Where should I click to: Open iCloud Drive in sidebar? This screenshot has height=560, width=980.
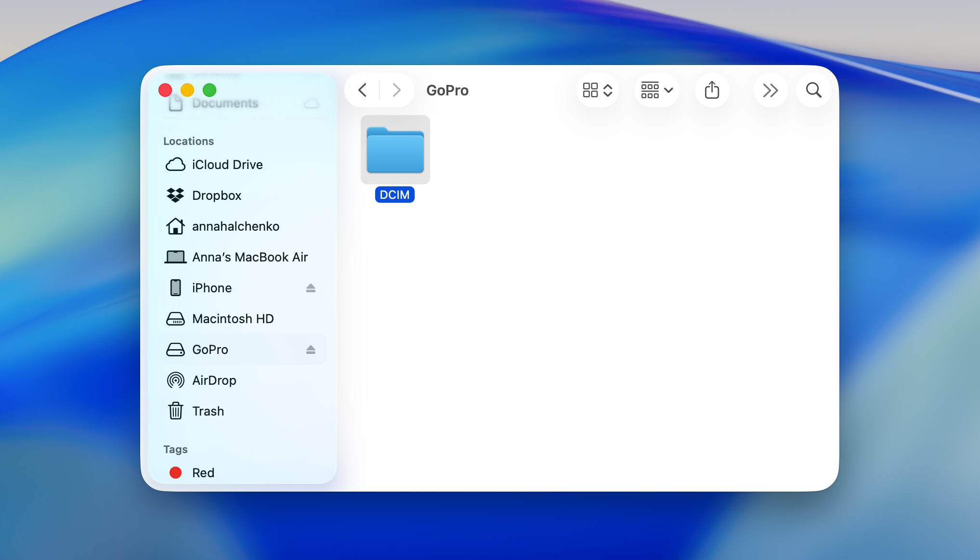click(227, 165)
